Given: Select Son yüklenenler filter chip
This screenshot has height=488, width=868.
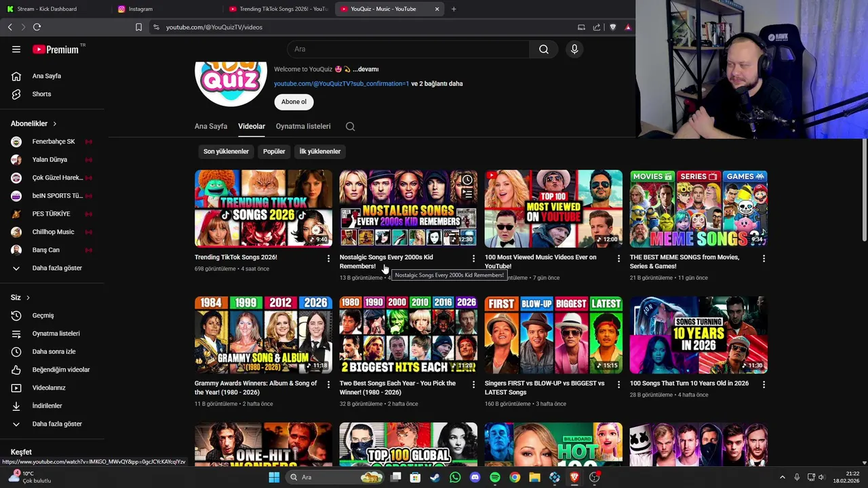Looking at the screenshot, I should click(x=226, y=151).
